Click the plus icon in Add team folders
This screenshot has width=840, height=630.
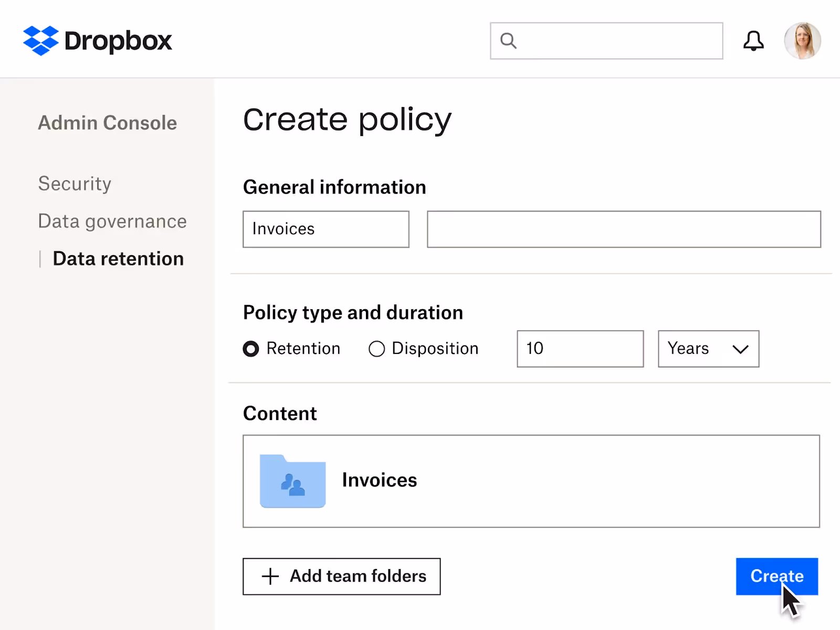(x=270, y=576)
